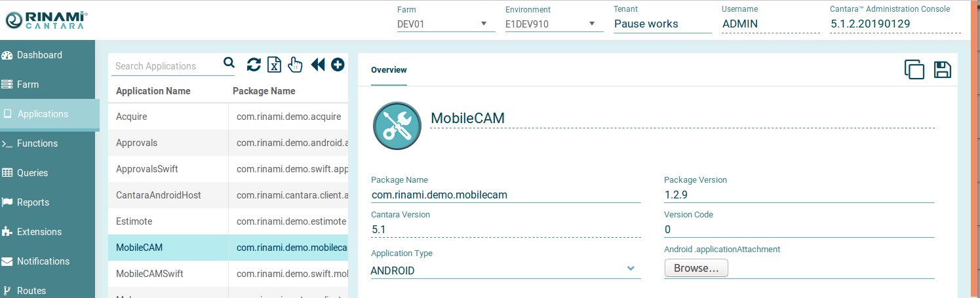This screenshot has height=298, width=980.
Task: Click the Package Version field
Action: [798, 195]
